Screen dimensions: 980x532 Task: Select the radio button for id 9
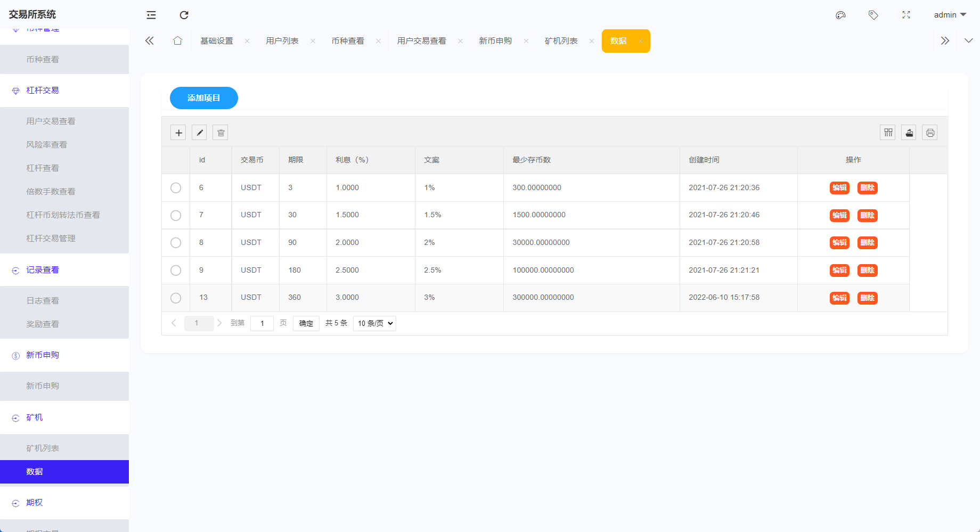click(176, 271)
